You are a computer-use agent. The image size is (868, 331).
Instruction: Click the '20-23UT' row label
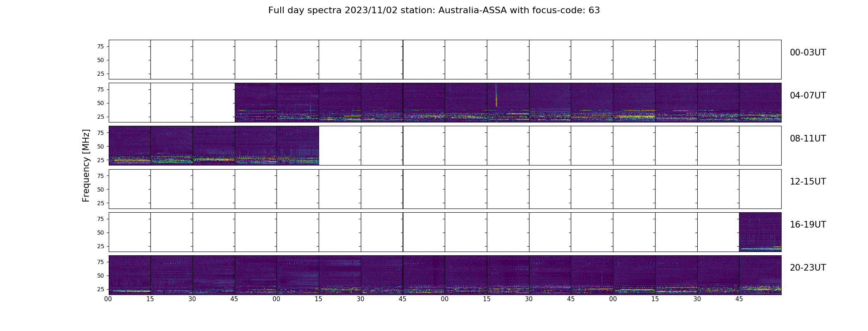[808, 268]
